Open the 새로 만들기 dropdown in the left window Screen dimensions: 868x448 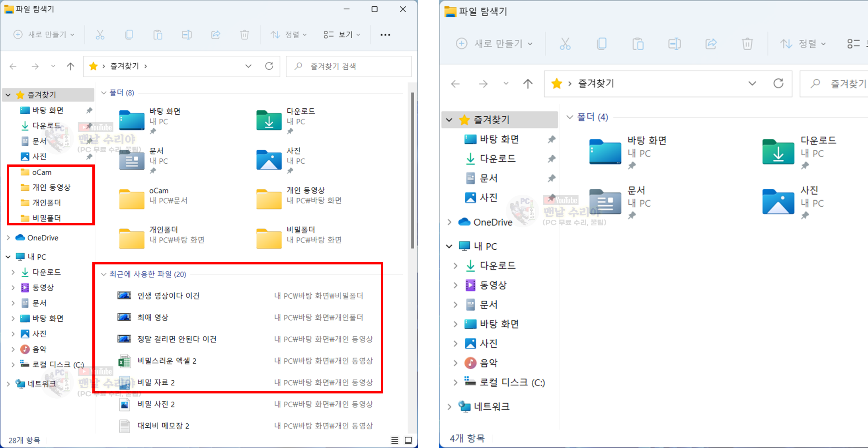coord(44,35)
